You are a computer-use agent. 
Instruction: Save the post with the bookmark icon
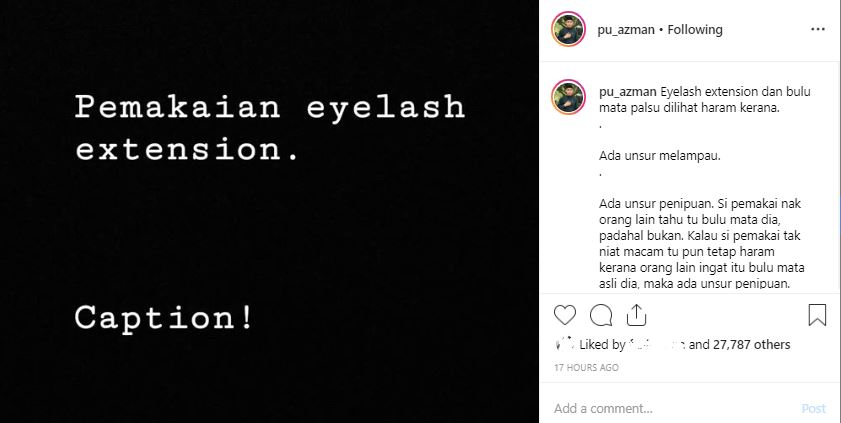[x=817, y=316]
